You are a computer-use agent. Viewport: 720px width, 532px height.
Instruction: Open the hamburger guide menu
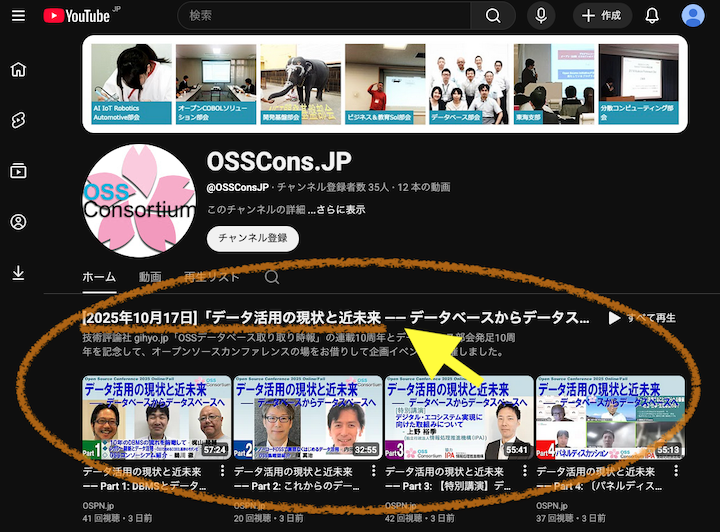(x=18, y=16)
